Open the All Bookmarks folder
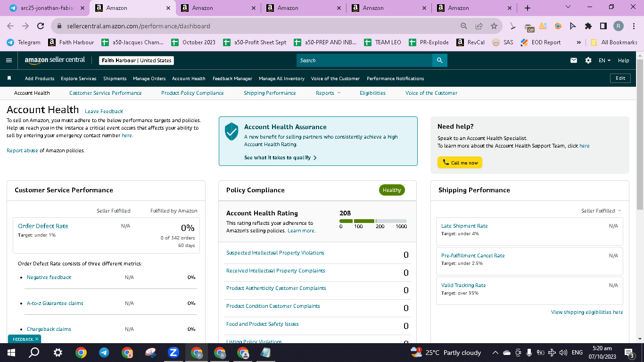The image size is (644, 362). [x=614, y=42]
